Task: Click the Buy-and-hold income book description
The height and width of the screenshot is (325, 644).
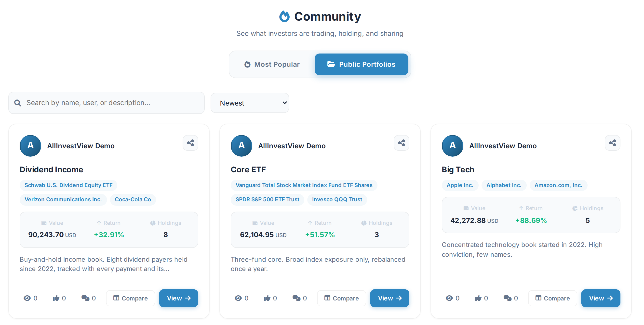Action: pyautogui.click(x=104, y=264)
